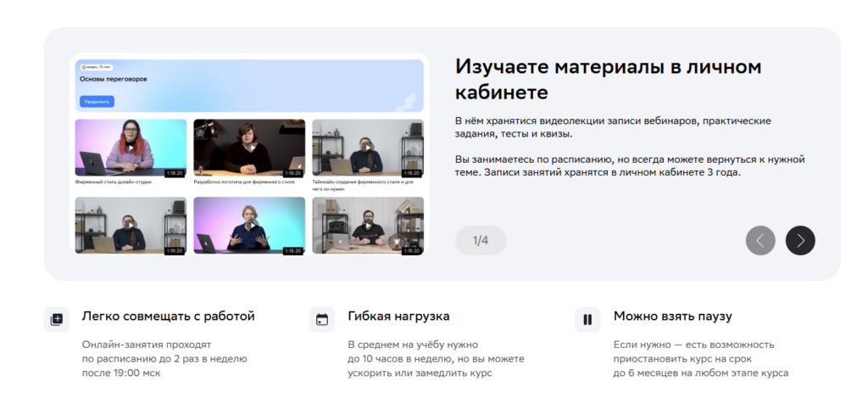Click the Легко совмещать с работой icon

57,319
